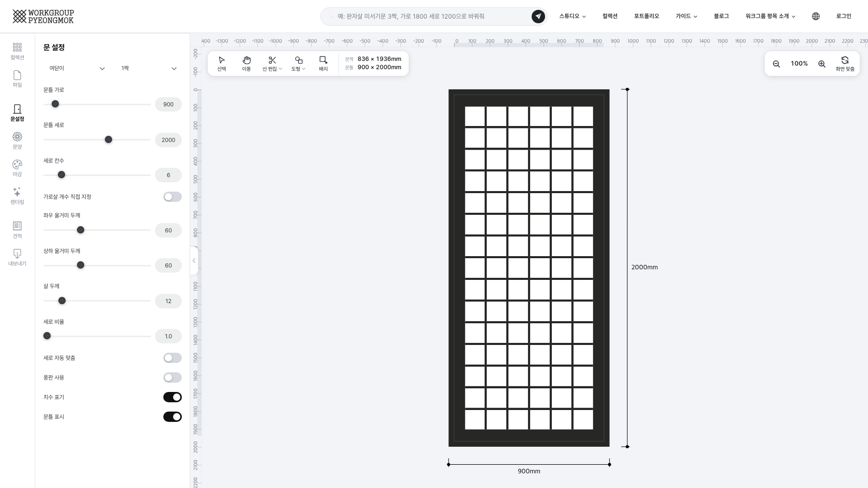Select the 문설정 door icon in sidebar
The width and height of the screenshot is (868, 488).
17,113
